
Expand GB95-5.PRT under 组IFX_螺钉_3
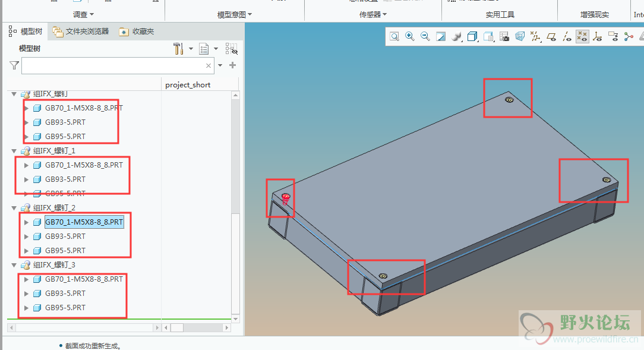coord(26,308)
